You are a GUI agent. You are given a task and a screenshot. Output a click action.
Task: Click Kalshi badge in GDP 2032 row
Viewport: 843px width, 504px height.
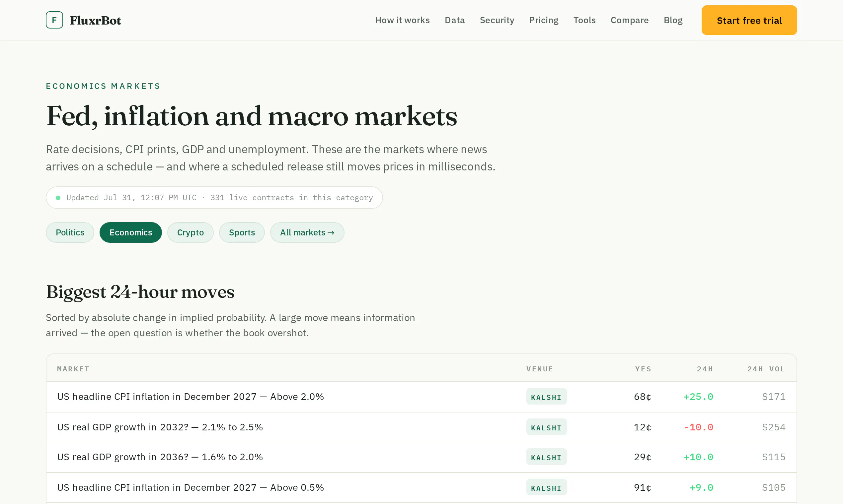(x=546, y=427)
